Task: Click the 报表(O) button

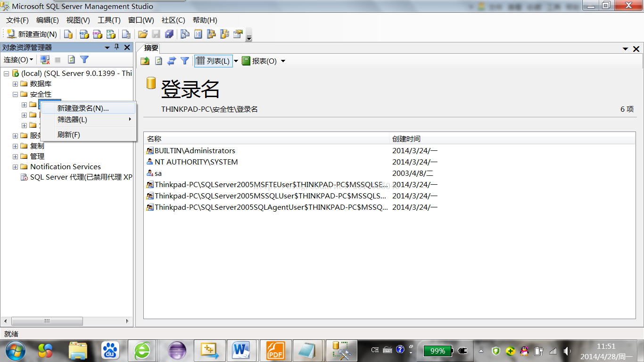Action: (x=259, y=61)
